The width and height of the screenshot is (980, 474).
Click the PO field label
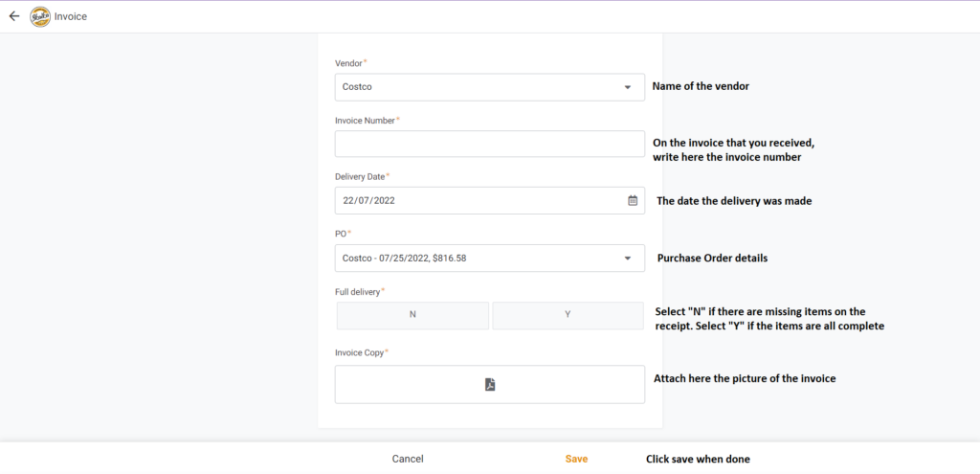pos(341,234)
